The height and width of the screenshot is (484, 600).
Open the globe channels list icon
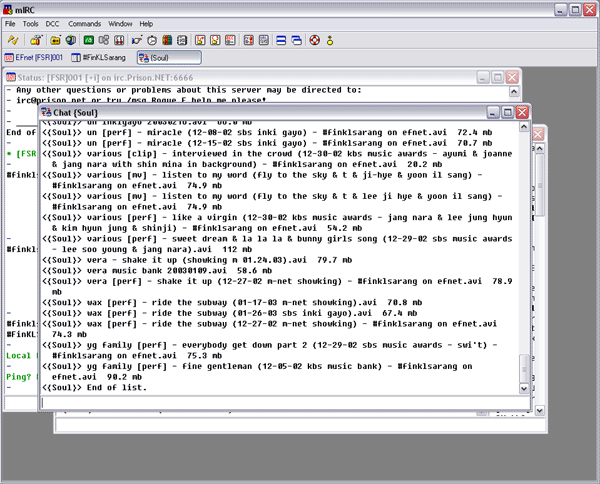[70, 40]
